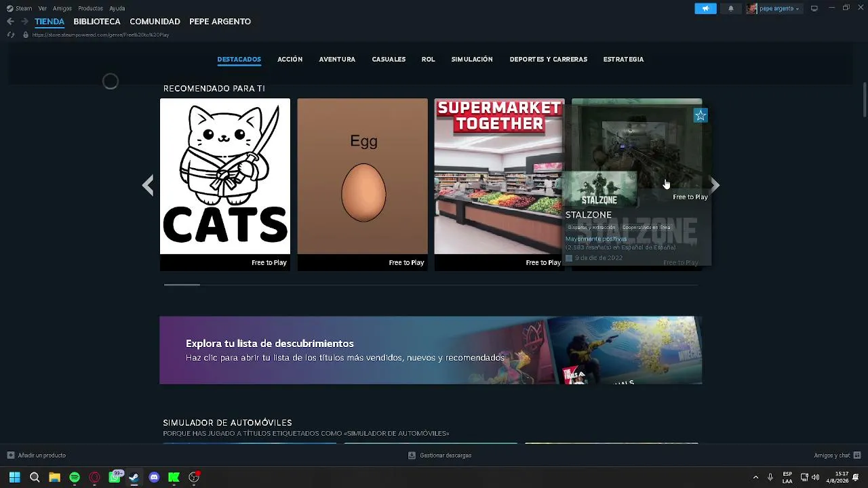Click Añadir un producto
Viewport: 868px width, 488px height.
(x=42, y=455)
